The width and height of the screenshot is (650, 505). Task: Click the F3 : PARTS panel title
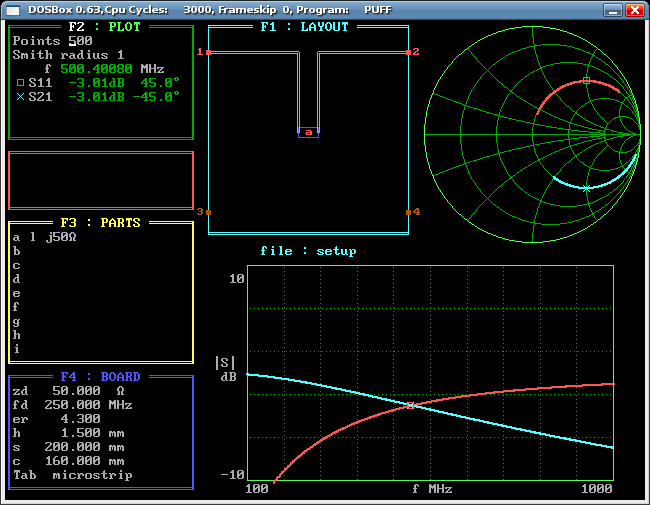(x=100, y=223)
